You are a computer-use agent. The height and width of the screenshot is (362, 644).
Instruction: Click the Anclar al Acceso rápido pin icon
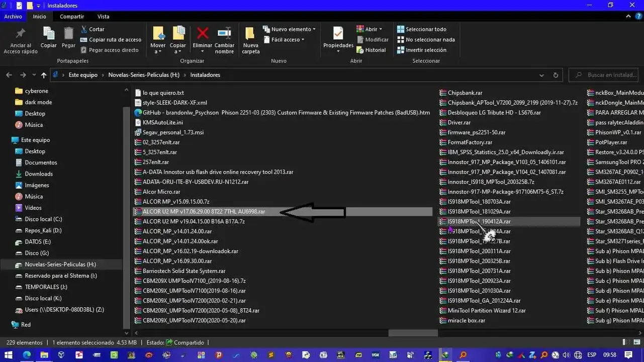21,34
